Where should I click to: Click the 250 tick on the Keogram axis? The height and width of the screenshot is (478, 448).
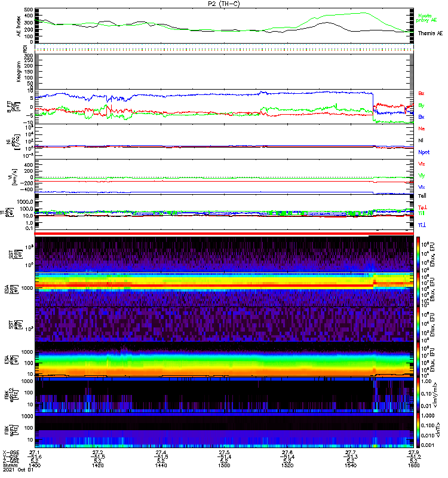(29, 61)
